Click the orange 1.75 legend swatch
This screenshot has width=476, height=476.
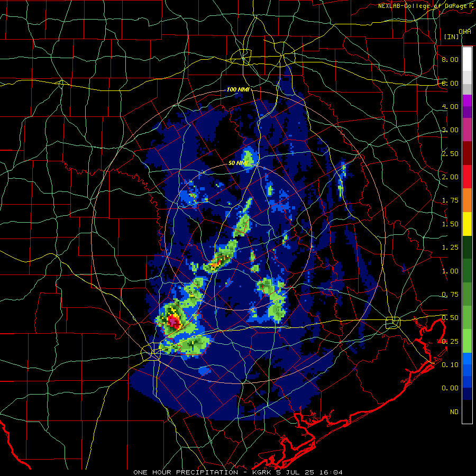coord(467,200)
